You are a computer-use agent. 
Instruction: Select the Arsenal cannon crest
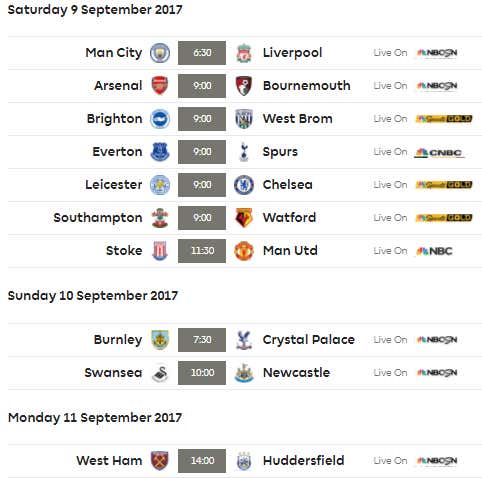pos(160,86)
